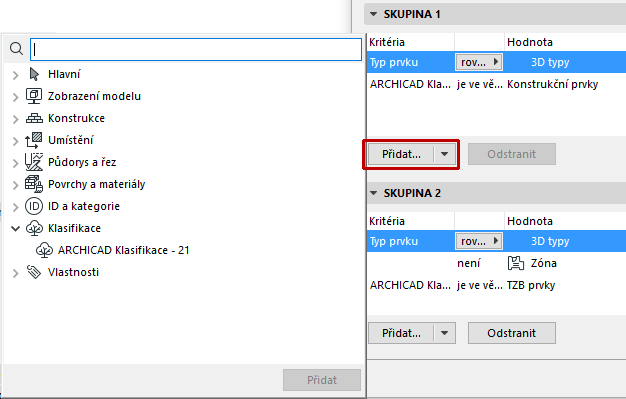Click Přidat... button in SKUPINA 1
The image size is (626, 399).
[x=401, y=154]
